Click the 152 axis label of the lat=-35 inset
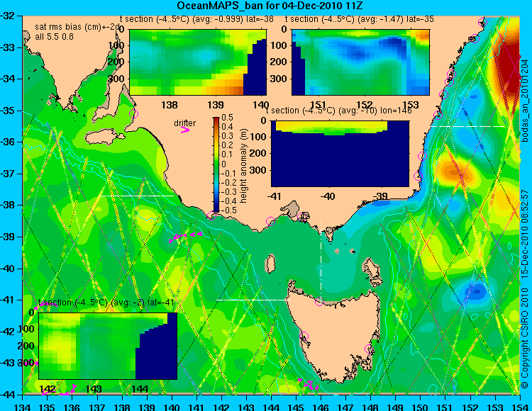The height and width of the screenshot is (411, 532). [x=365, y=105]
